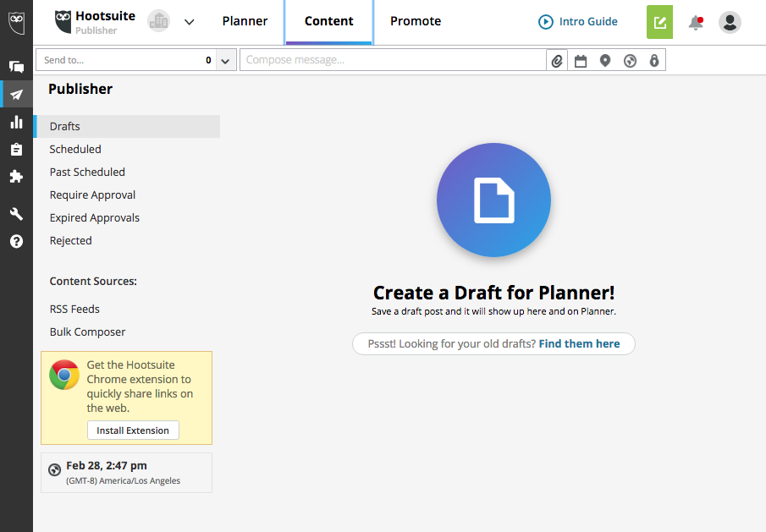Open the App Directory puzzle icon
The height and width of the screenshot is (532, 766).
click(17, 176)
